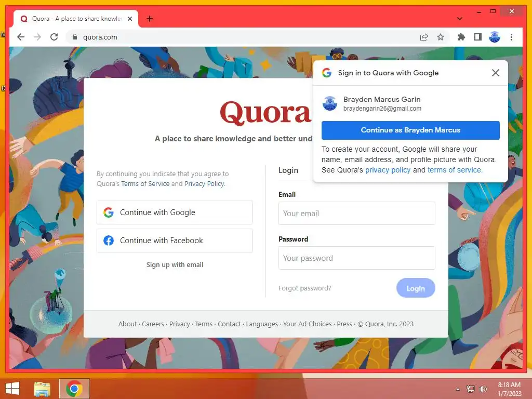Click Continue with Facebook button
Viewport: 532px width, 399px height.
[x=175, y=241]
